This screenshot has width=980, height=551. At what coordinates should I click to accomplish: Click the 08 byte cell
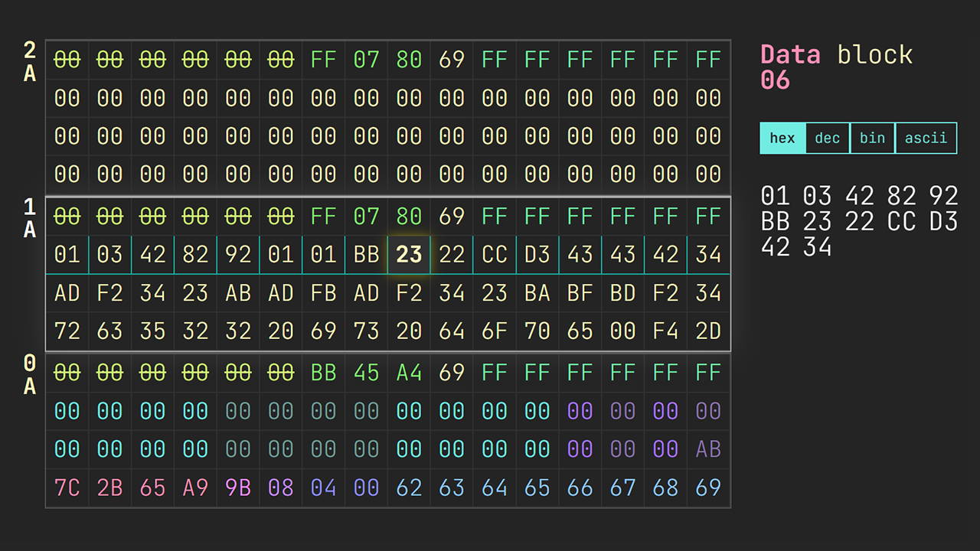coord(281,488)
